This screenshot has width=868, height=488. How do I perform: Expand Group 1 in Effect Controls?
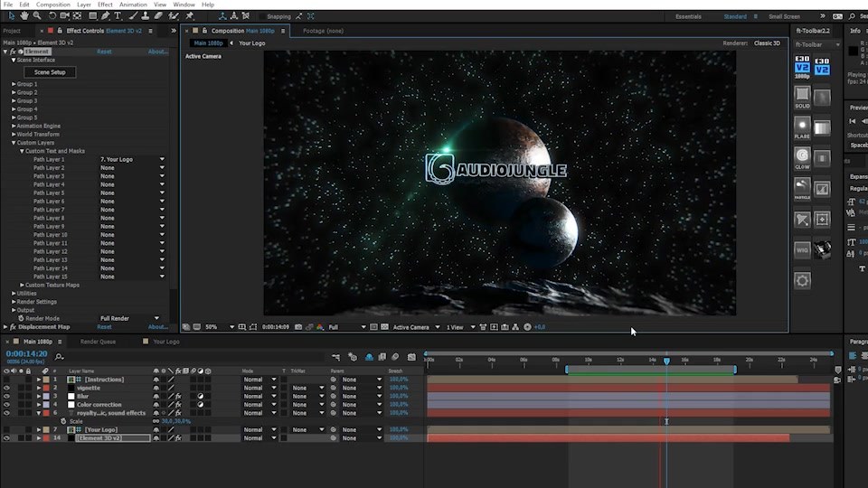click(x=14, y=84)
